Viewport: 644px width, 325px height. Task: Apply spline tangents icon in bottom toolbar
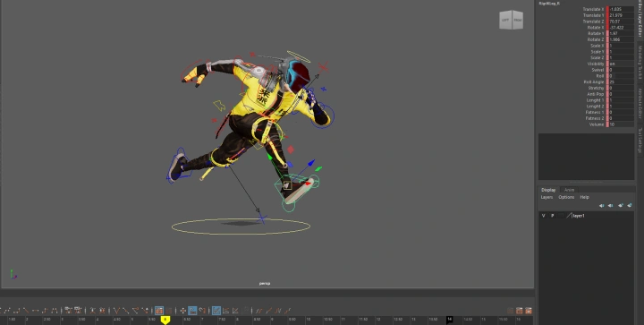coord(7,311)
